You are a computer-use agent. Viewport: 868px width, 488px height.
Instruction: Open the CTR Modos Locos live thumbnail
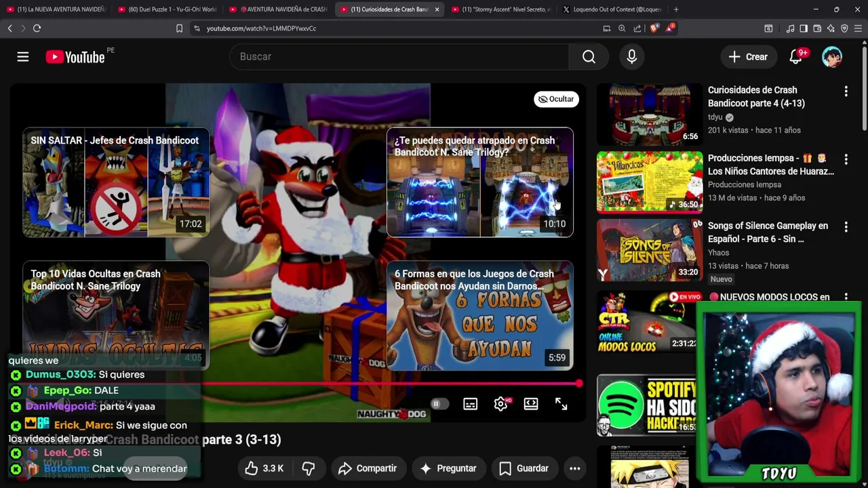(x=648, y=321)
